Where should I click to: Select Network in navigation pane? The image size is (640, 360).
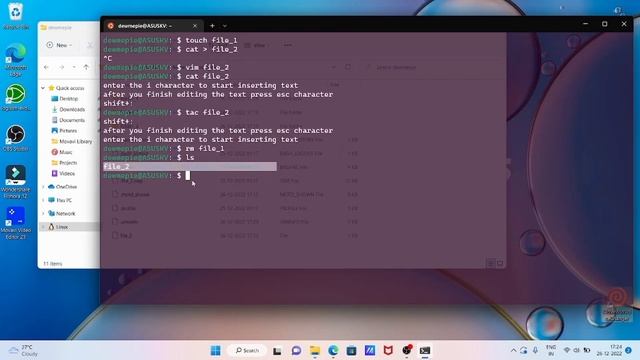62,213
